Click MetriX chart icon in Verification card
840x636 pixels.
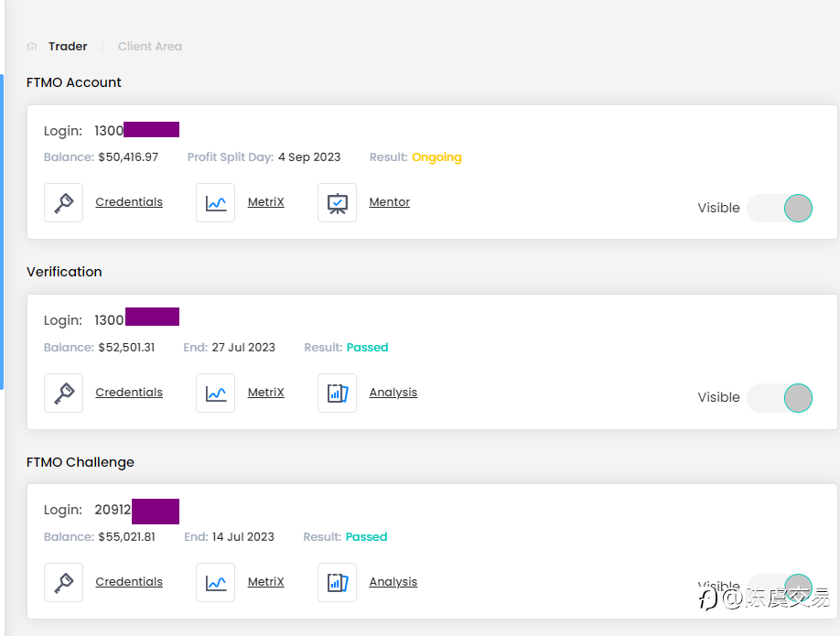pyautogui.click(x=215, y=393)
